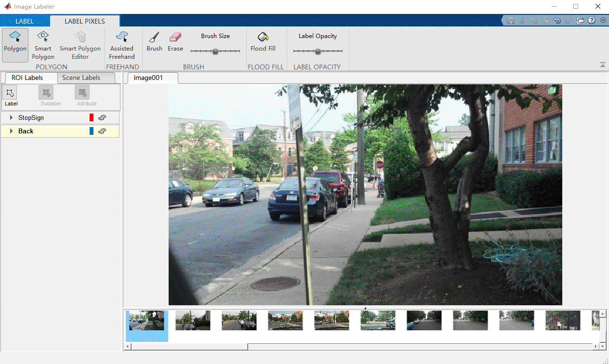Click the save icon in quick access toolbar

[x=510, y=21]
